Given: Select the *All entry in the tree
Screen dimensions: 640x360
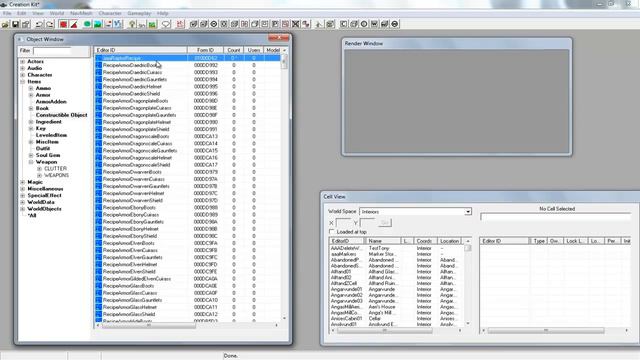Looking at the screenshot, I should [31, 216].
